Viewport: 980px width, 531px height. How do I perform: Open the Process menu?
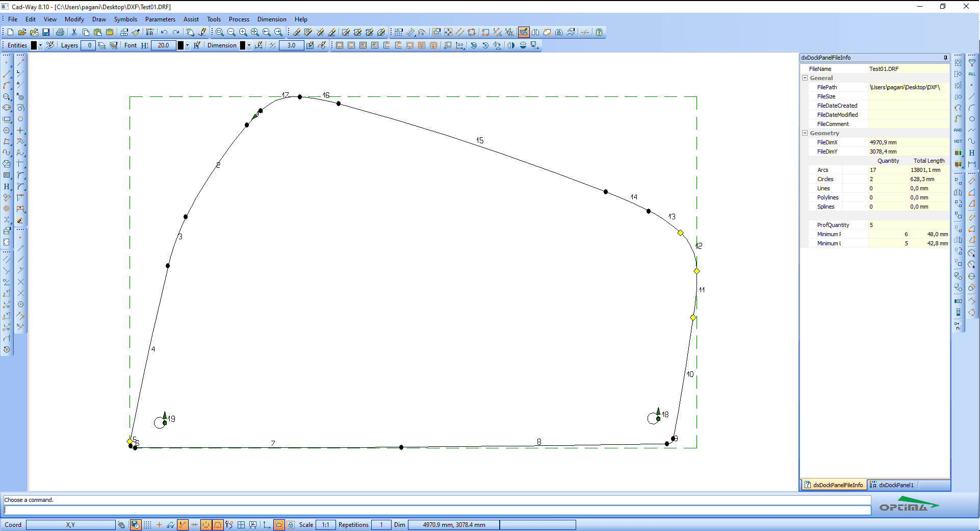[239, 19]
